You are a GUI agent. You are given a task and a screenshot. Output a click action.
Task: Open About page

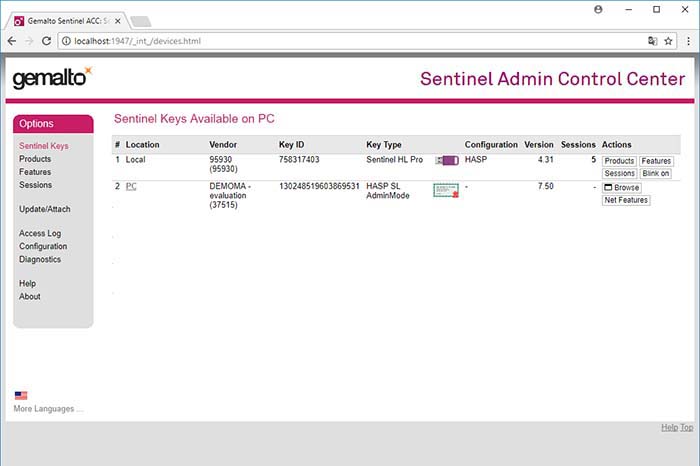[x=29, y=296]
